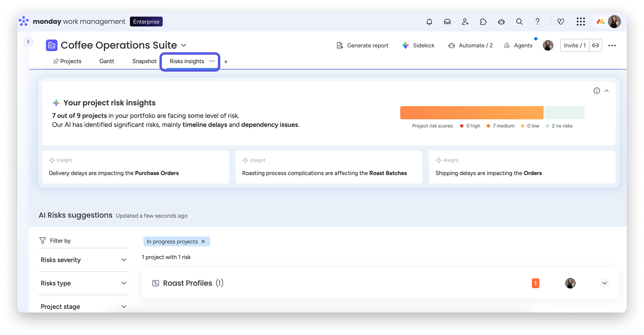This screenshot has height=335, width=644.
Task: Click the Filter by funnel icon
Action: 43,241
